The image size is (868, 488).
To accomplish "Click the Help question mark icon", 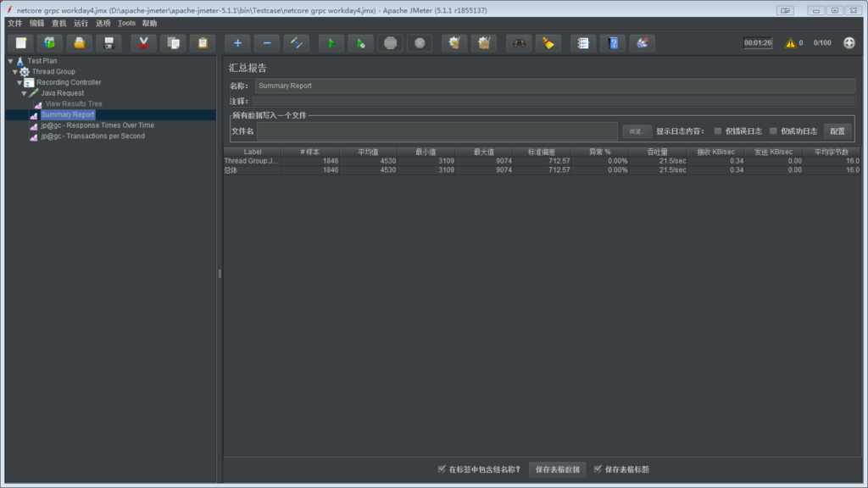I will pyautogui.click(x=613, y=43).
